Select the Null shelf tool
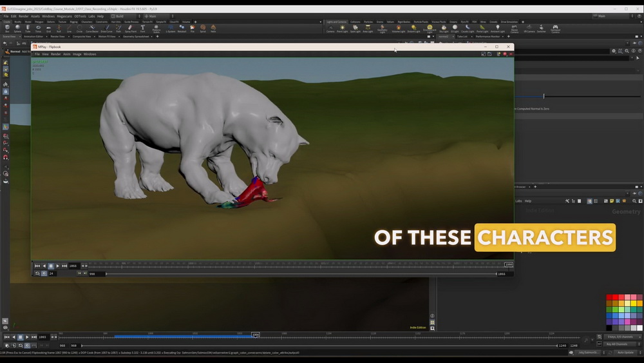The height and width of the screenshot is (363, 644). (x=59, y=28)
